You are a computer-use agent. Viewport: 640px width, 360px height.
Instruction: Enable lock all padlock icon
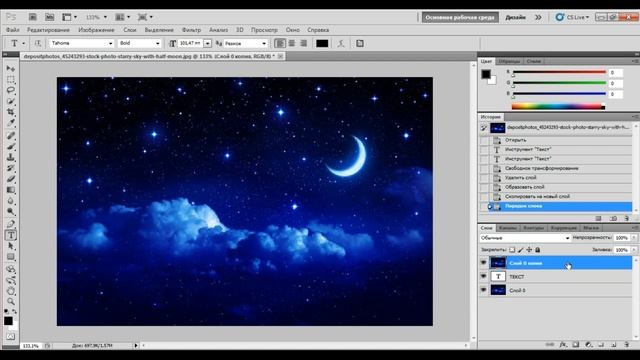click(538, 250)
